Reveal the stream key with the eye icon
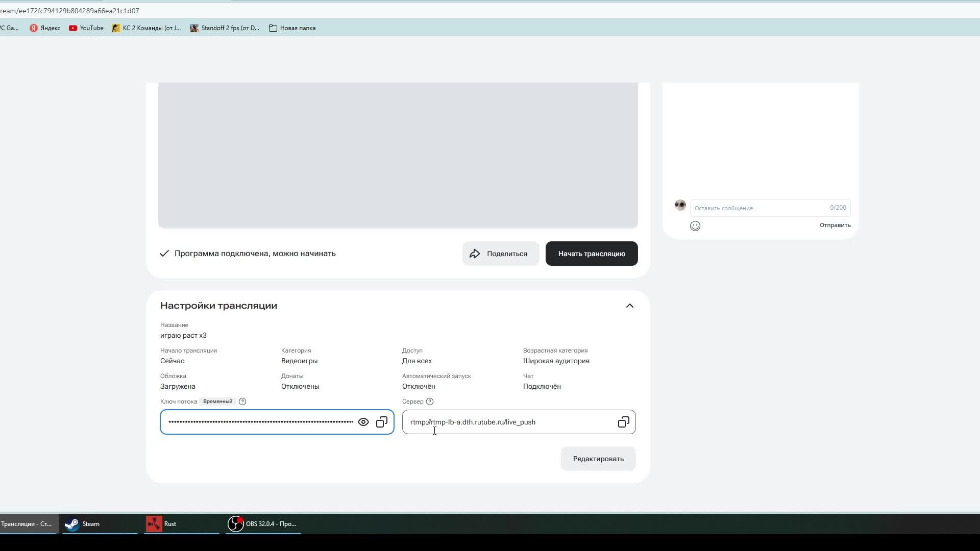The width and height of the screenshot is (980, 551). coord(363,422)
